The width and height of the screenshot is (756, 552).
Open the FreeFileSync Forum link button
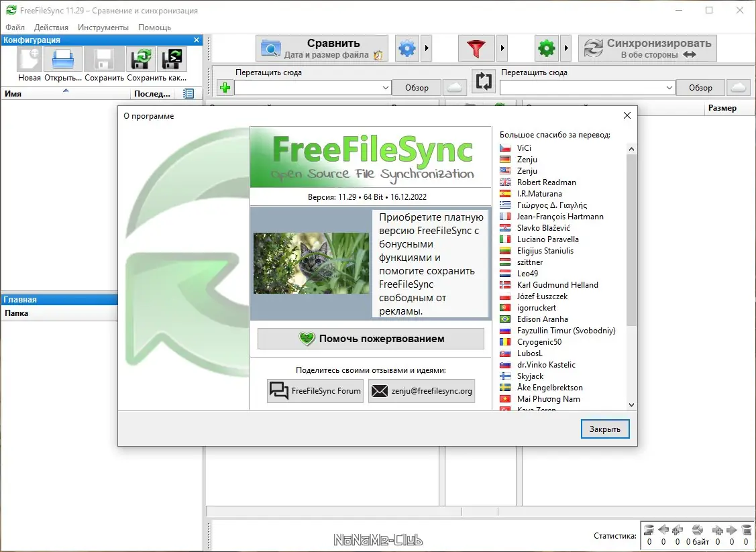[315, 391]
